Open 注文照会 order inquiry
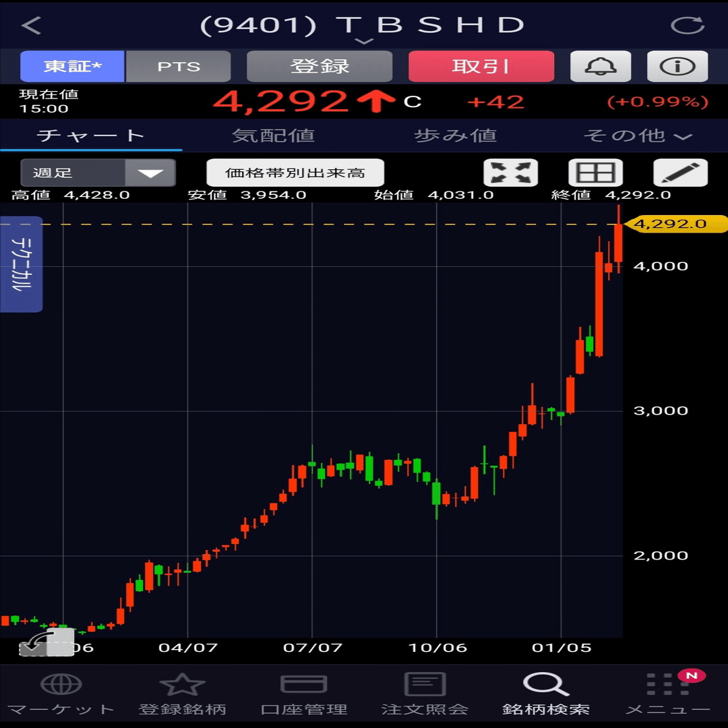Image resolution: width=728 pixels, height=728 pixels. point(425,694)
